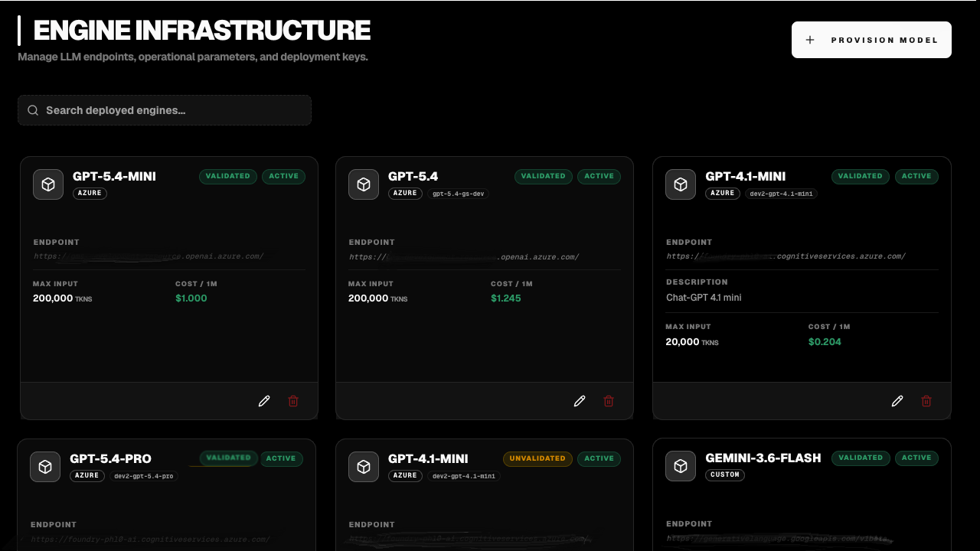
Task: Click the cube icon on the unvalidated GPT-4.1-MINI card
Action: pos(364,467)
